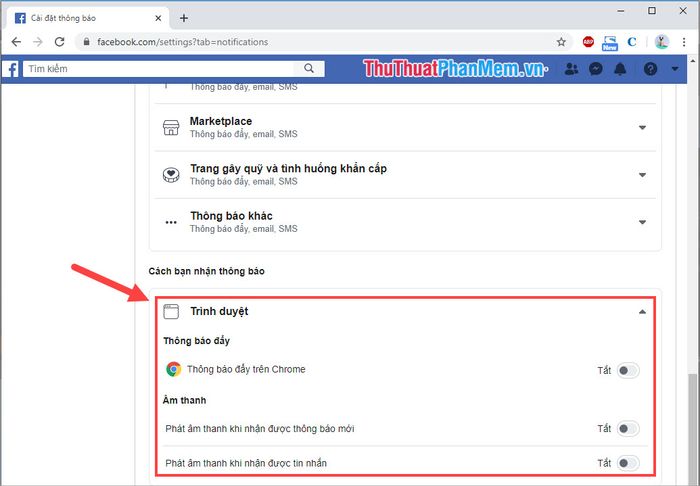Click the search magnifier button

[309, 68]
